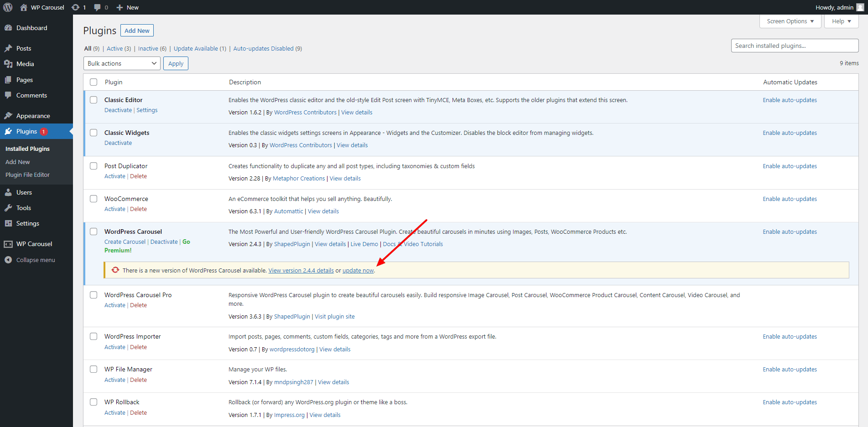Click the Media icon in the sidebar
This screenshot has width=868, height=427.
(8, 64)
